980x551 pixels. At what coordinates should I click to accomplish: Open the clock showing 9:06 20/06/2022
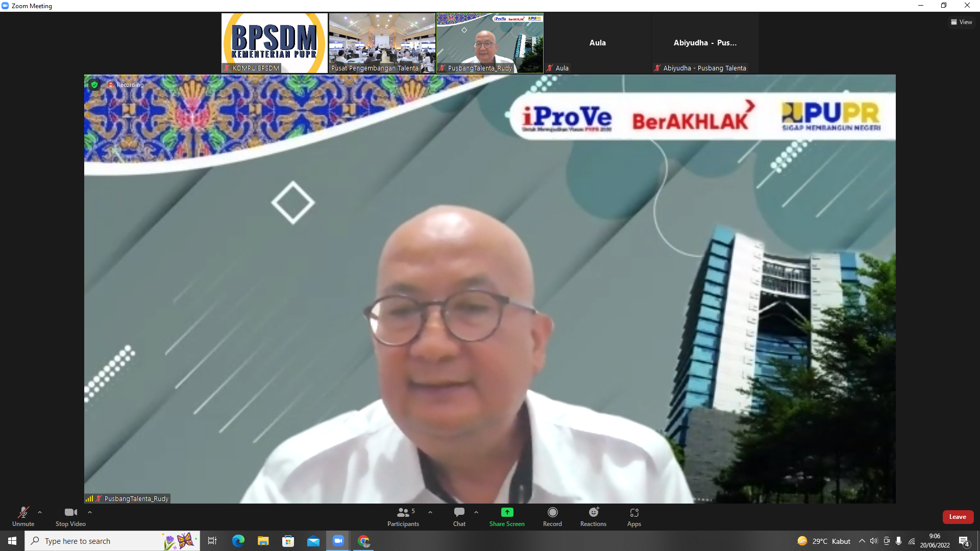[x=935, y=541]
